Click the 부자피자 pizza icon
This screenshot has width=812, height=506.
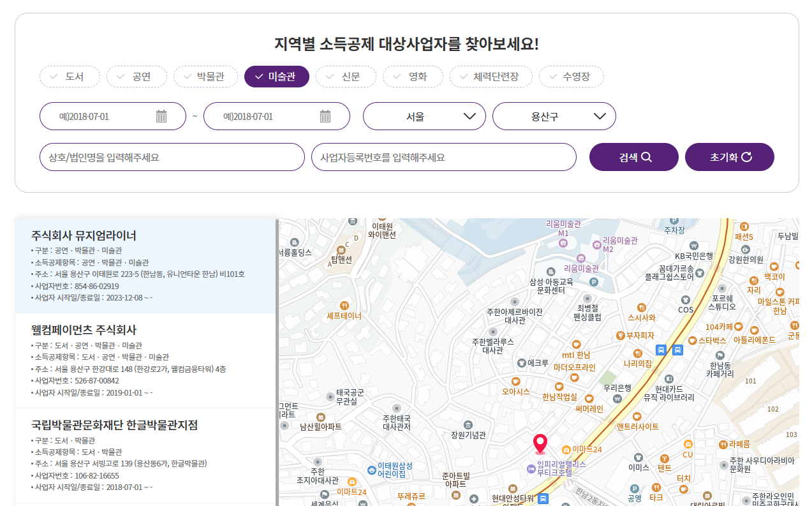tap(620, 335)
